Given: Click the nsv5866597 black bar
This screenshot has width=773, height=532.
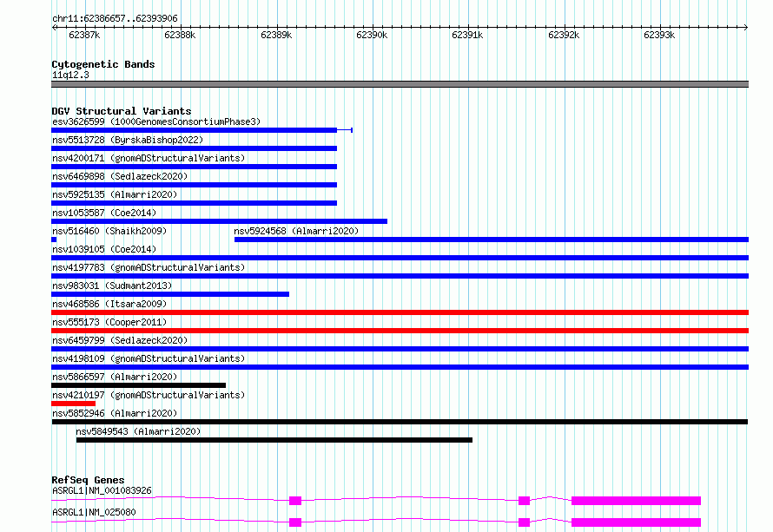Looking at the screenshot, I should (x=138, y=385).
